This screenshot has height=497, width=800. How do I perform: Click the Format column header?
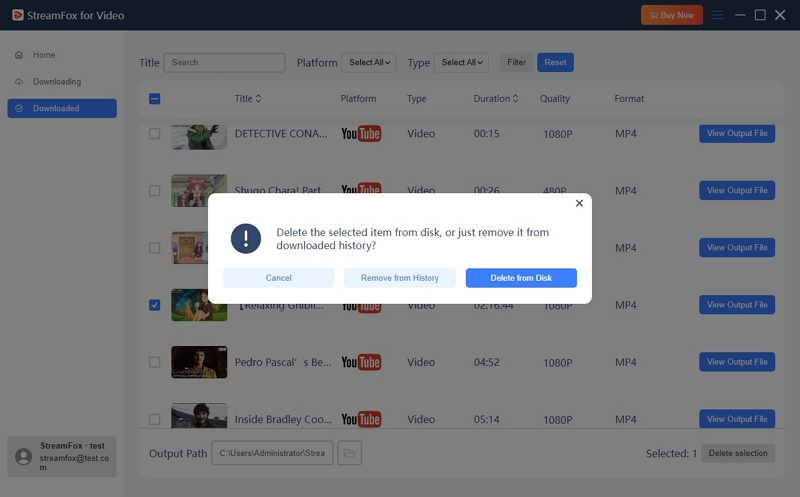[629, 98]
